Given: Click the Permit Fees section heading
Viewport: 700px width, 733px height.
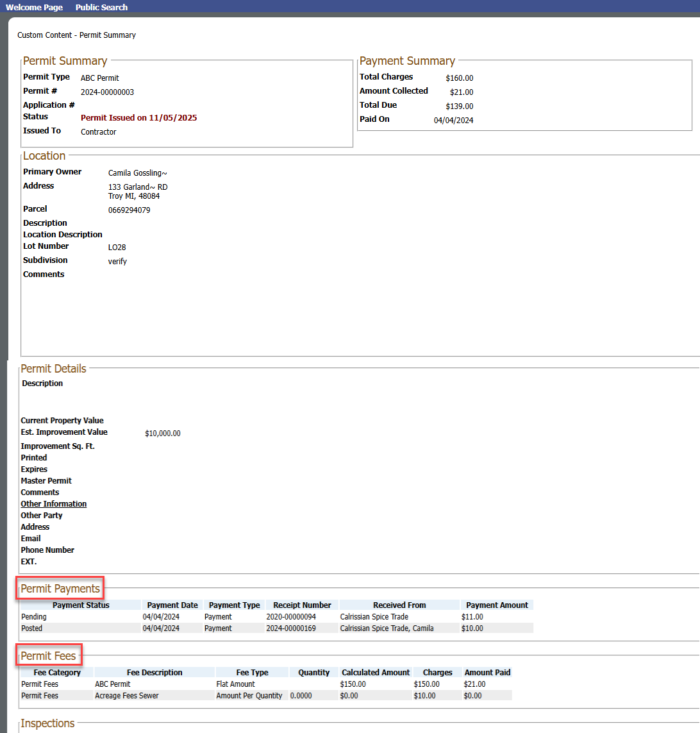Looking at the screenshot, I should 49,656.
